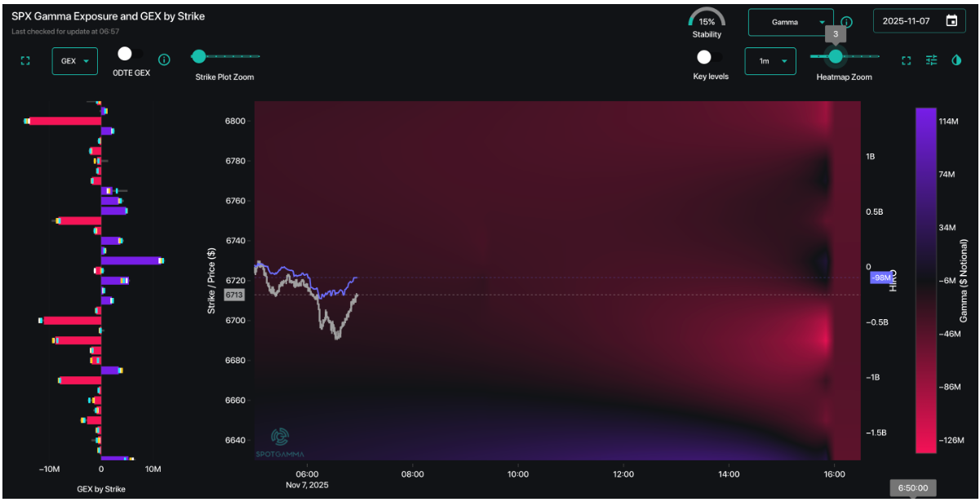Expand the strike plot using the fullscreen icon beside GEX
The height and width of the screenshot is (502, 980).
pyautogui.click(x=25, y=60)
